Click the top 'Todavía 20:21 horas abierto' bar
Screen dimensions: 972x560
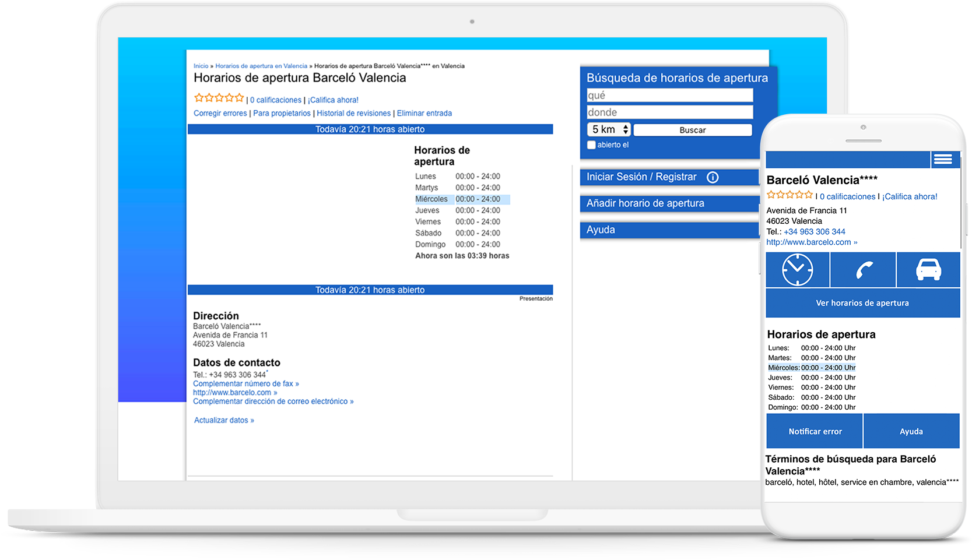tap(370, 129)
